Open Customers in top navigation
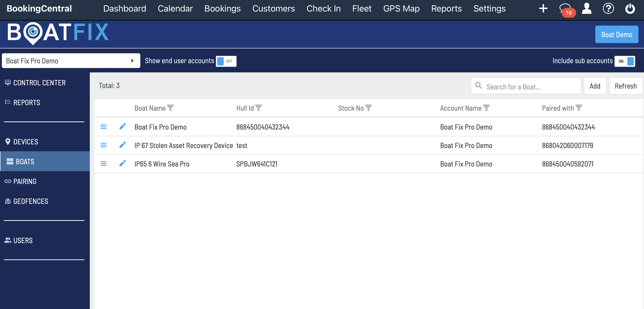This screenshot has height=309, width=644. click(274, 9)
